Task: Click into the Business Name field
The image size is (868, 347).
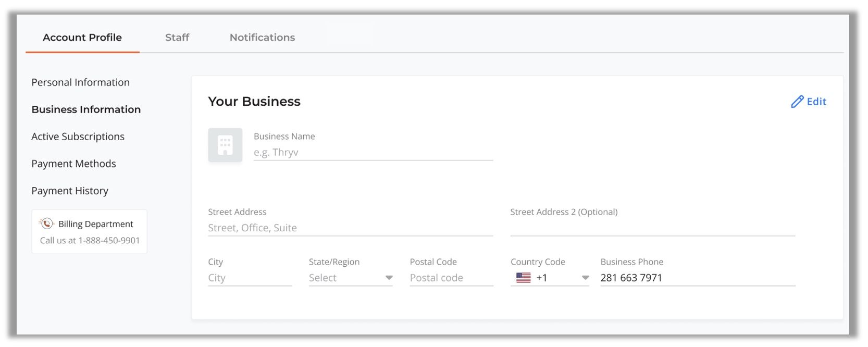Action: click(373, 152)
